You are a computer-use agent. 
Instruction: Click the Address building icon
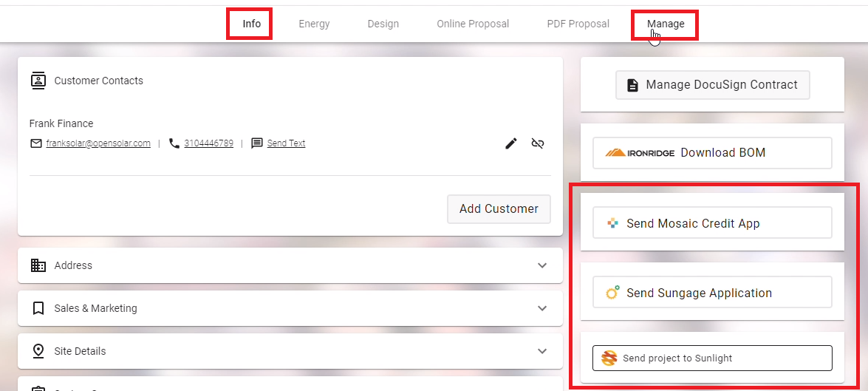pos(38,265)
